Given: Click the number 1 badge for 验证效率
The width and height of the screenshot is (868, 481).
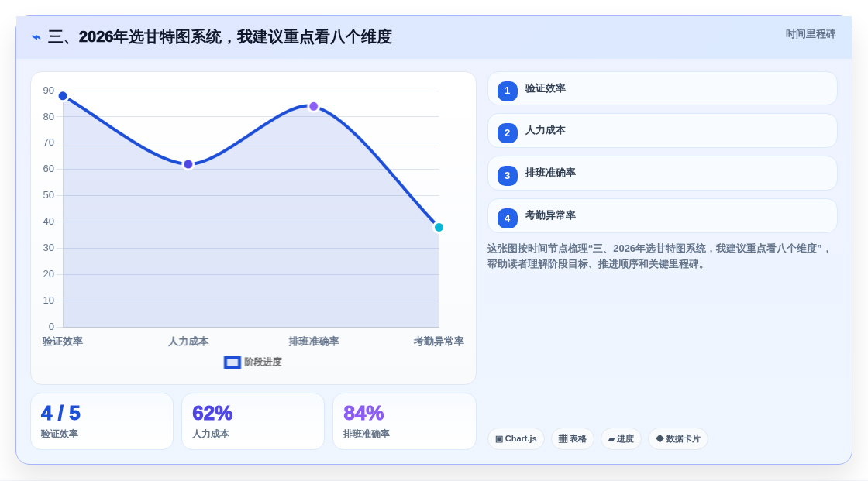Looking at the screenshot, I should [507, 91].
